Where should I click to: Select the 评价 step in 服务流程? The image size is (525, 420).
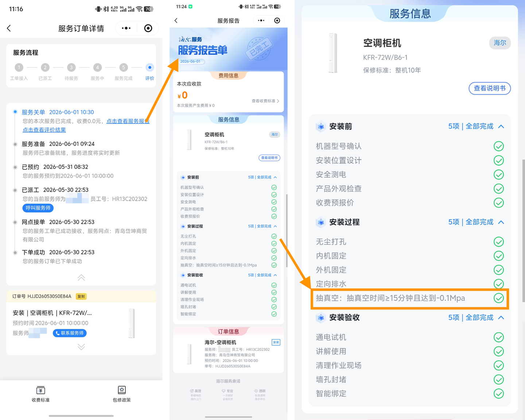click(x=149, y=67)
